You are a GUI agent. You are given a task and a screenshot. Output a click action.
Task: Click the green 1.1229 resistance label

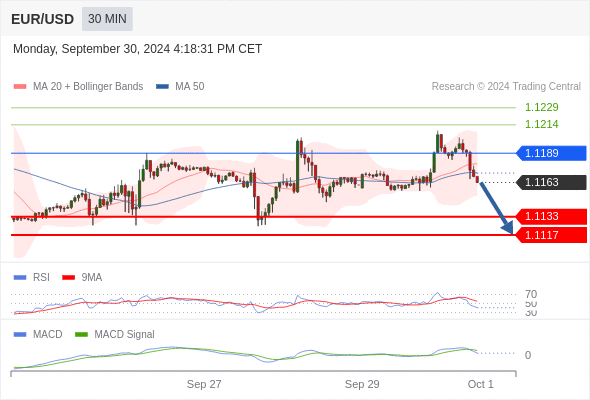pos(542,107)
